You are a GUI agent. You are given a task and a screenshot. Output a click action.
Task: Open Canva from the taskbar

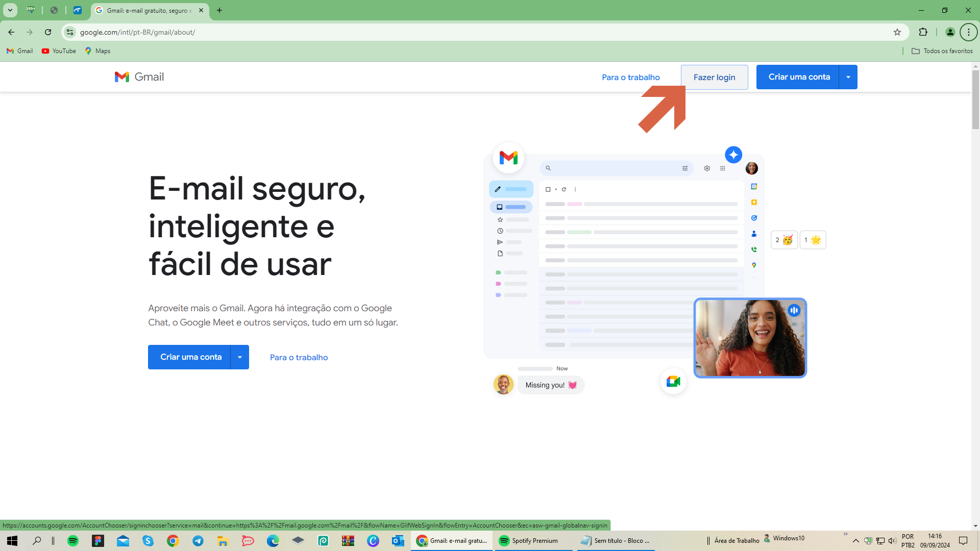click(373, 541)
